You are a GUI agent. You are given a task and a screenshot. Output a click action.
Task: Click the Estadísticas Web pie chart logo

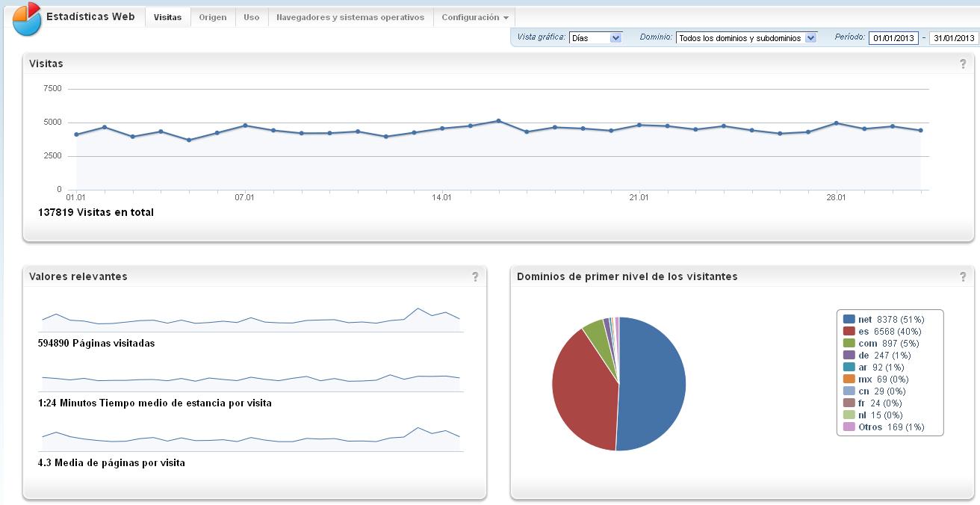27,18
